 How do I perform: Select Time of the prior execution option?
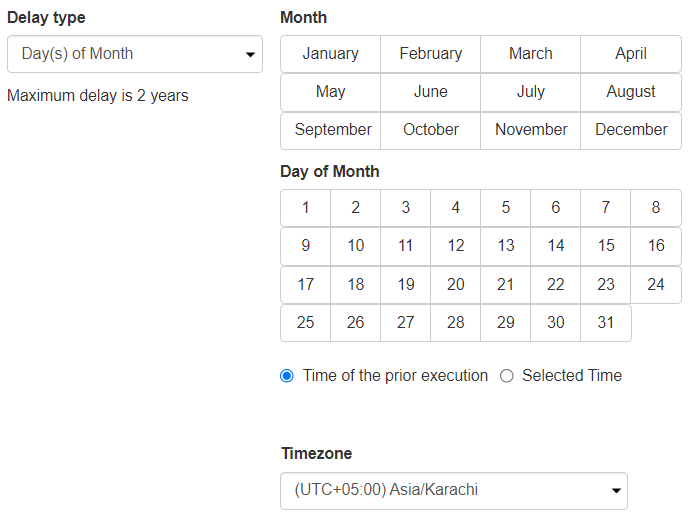287,376
